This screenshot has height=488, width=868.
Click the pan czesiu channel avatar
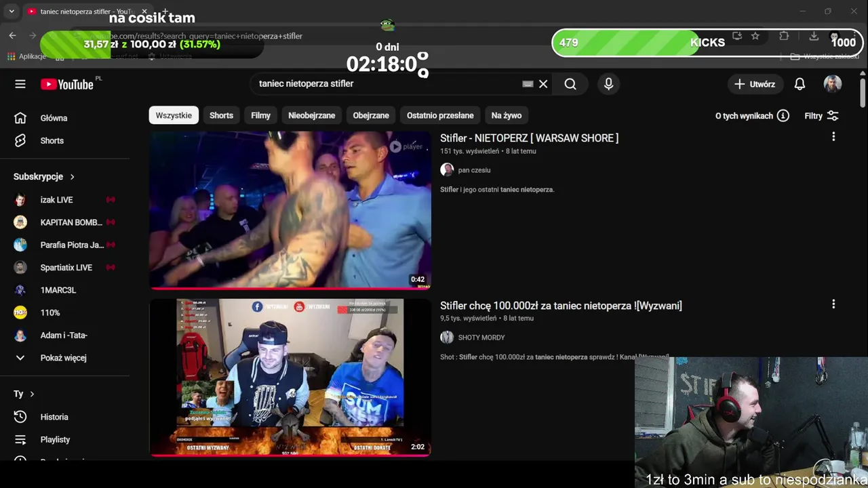point(447,170)
